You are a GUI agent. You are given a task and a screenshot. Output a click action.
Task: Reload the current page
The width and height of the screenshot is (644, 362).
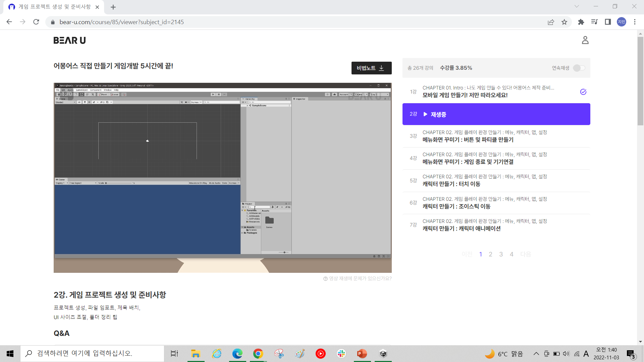pos(36,22)
